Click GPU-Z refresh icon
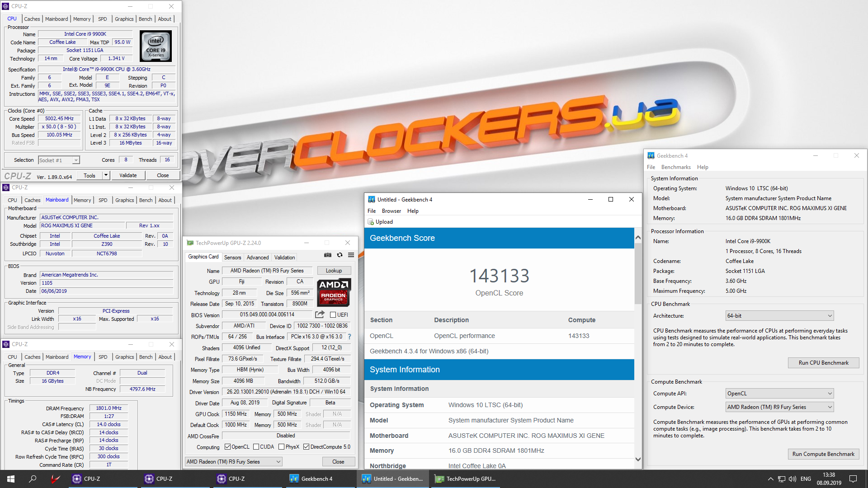Viewport: 868px width, 488px height. (x=340, y=255)
